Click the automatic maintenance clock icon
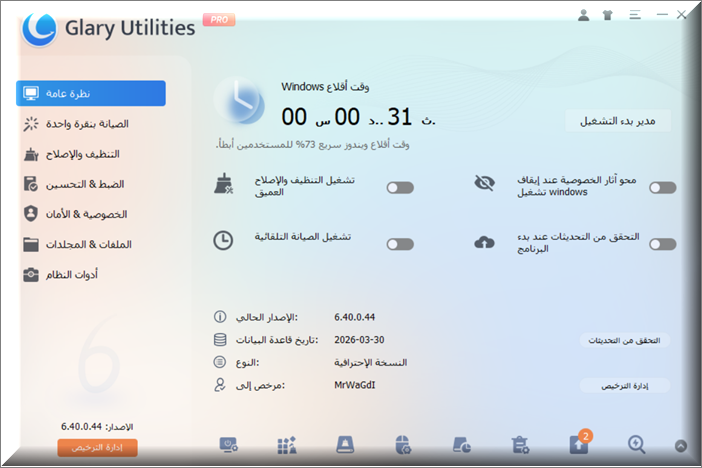 223,240
